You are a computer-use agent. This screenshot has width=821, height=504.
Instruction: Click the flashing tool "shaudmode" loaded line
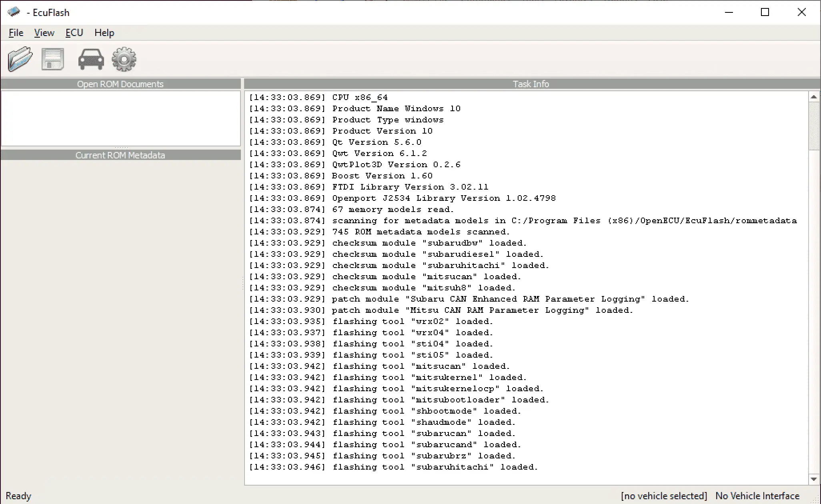[x=382, y=422]
